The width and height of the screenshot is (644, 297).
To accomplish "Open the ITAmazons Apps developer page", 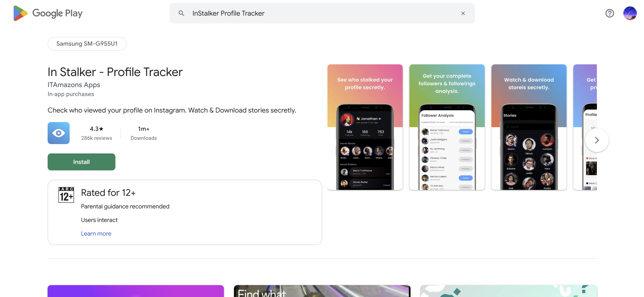I will (x=74, y=85).
